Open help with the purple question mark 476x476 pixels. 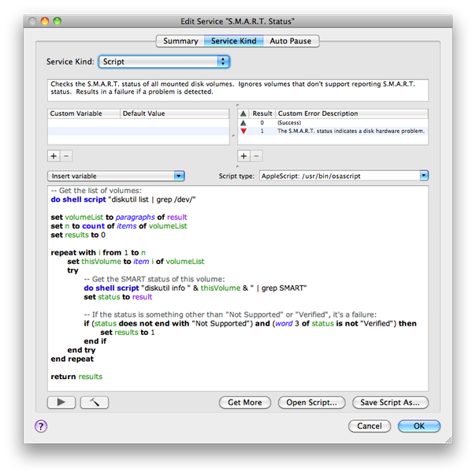[41, 426]
